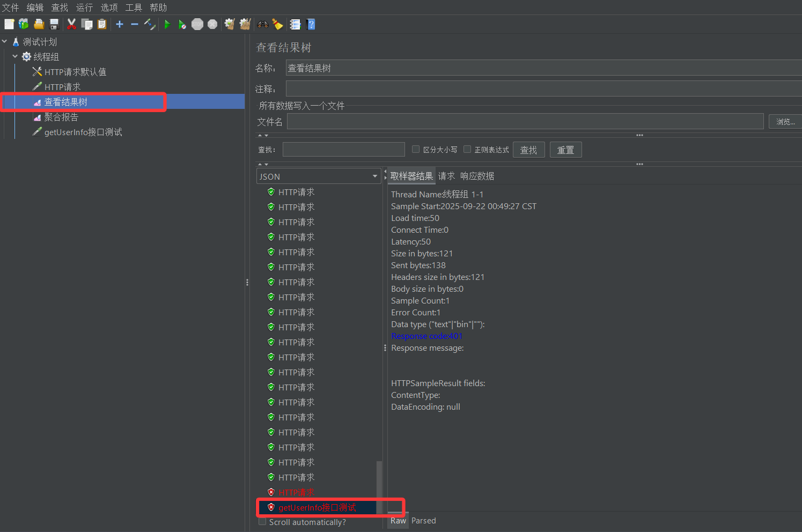
Task: Select HTTP请求默认值 in the test tree
Action: pyautogui.click(x=75, y=72)
